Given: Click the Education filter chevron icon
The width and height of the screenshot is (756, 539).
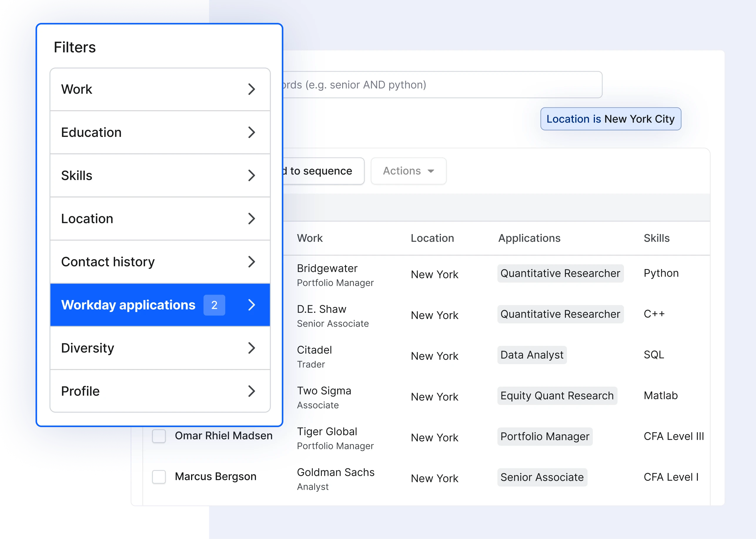Looking at the screenshot, I should (252, 132).
